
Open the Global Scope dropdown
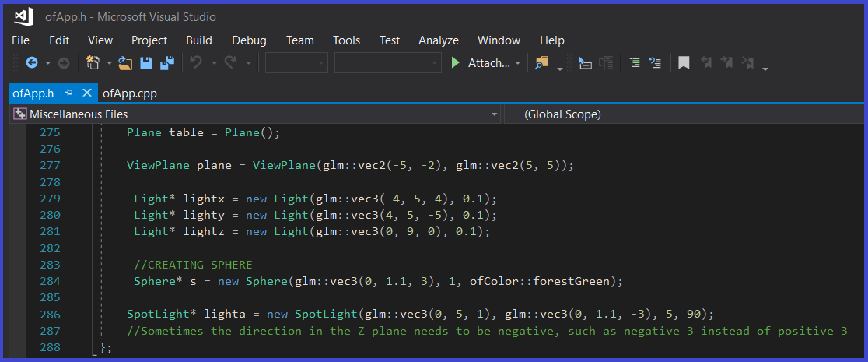pos(683,114)
